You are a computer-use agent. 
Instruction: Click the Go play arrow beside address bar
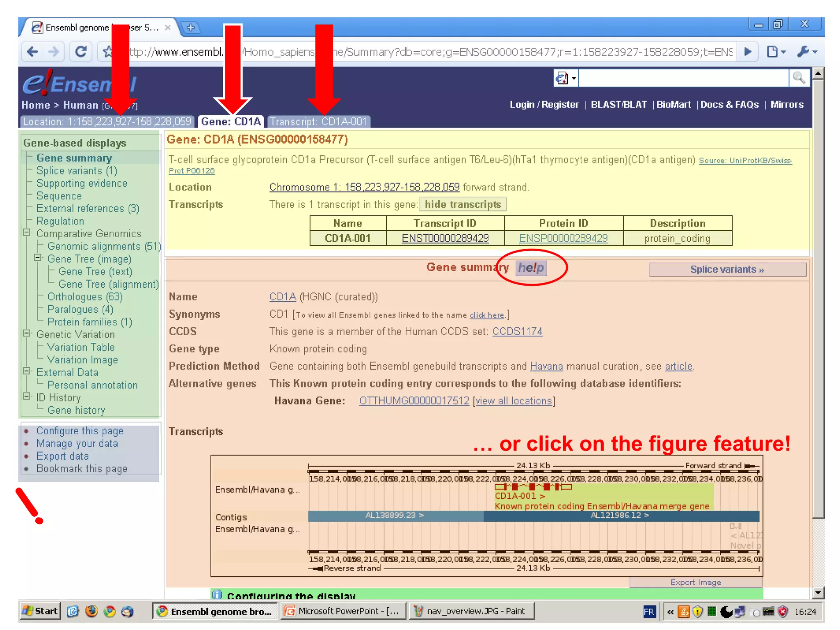(x=747, y=52)
